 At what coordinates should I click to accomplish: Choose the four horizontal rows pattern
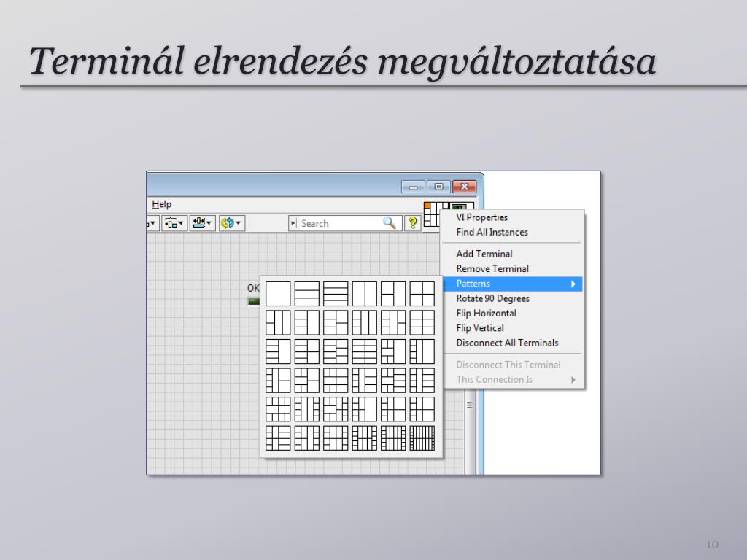coord(336,293)
